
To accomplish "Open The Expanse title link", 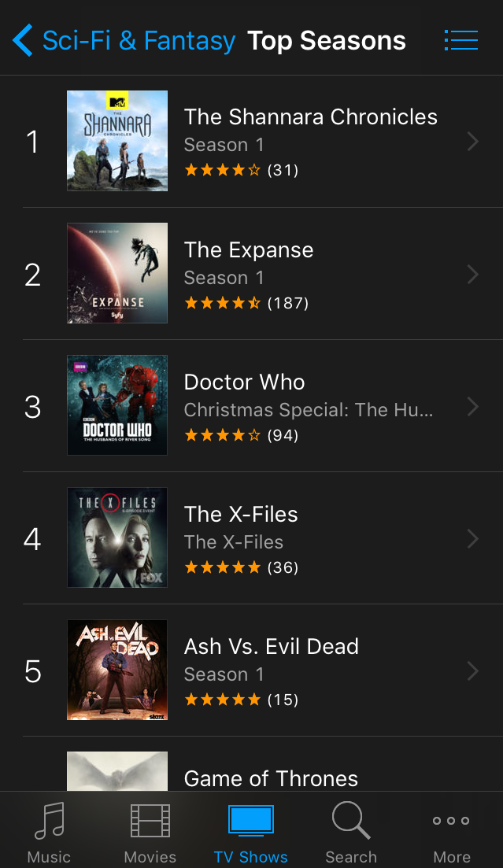I will tap(249, 250).
